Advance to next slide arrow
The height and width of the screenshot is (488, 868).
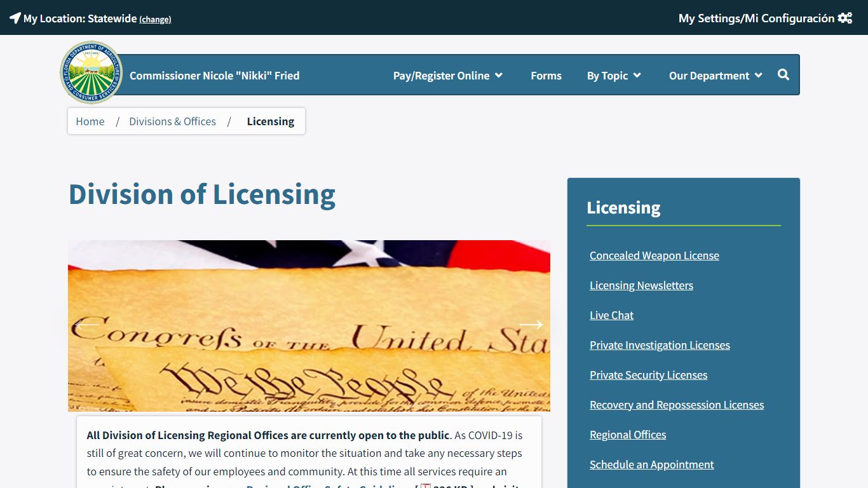(x=531, y=325)
